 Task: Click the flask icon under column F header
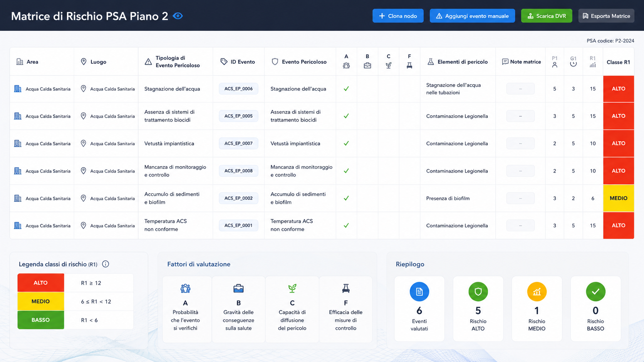pos(409,65)
